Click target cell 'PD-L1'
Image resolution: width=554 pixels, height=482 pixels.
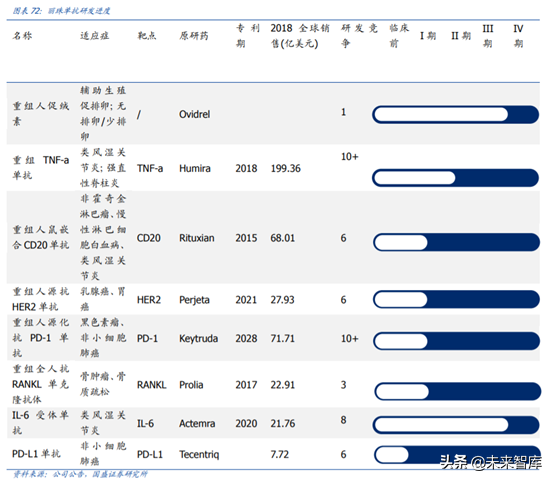point(150,454)
